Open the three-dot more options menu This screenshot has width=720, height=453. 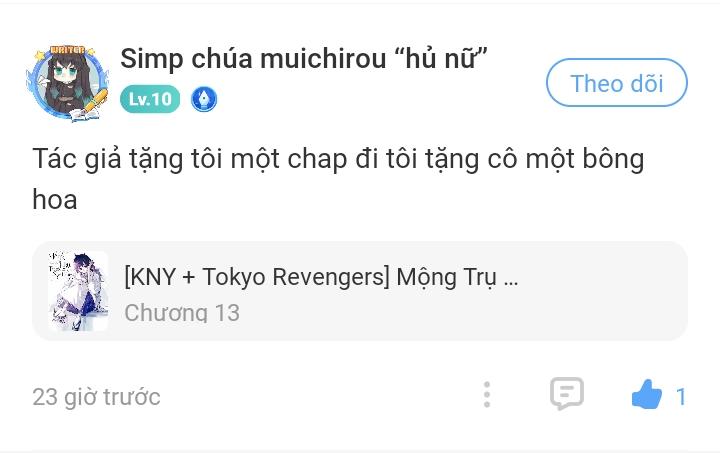tap(487, 394)
